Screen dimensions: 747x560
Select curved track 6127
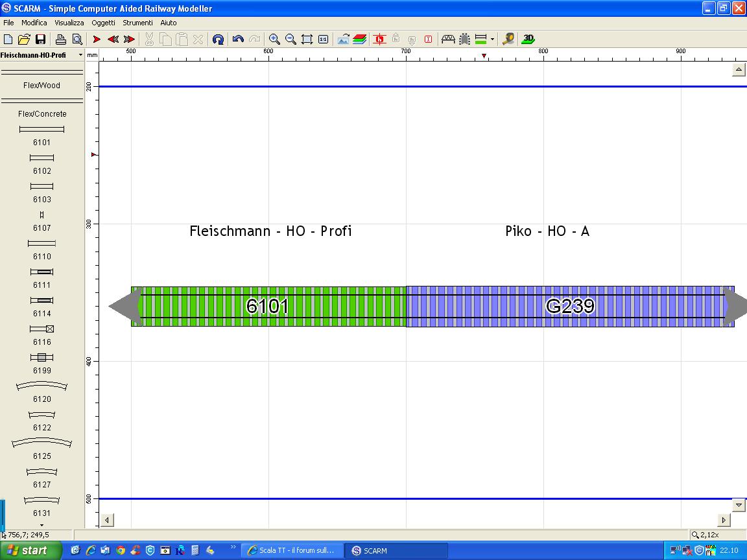[x=42, y=478]
